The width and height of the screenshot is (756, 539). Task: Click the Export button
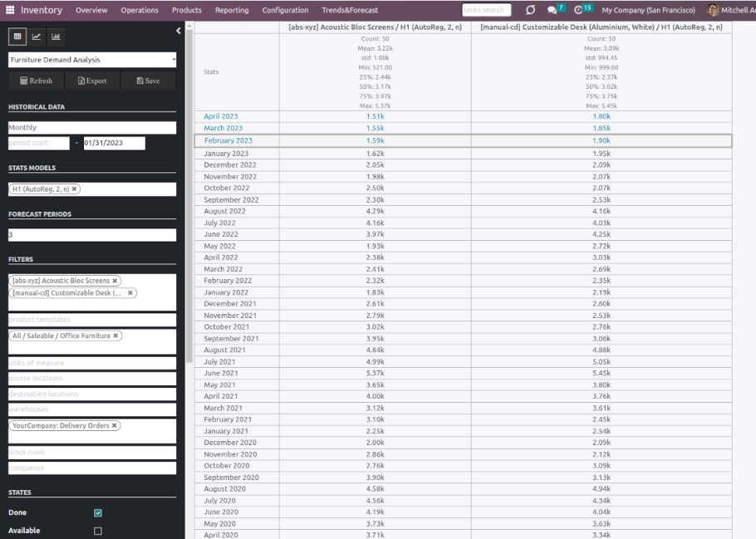point(92,81)
